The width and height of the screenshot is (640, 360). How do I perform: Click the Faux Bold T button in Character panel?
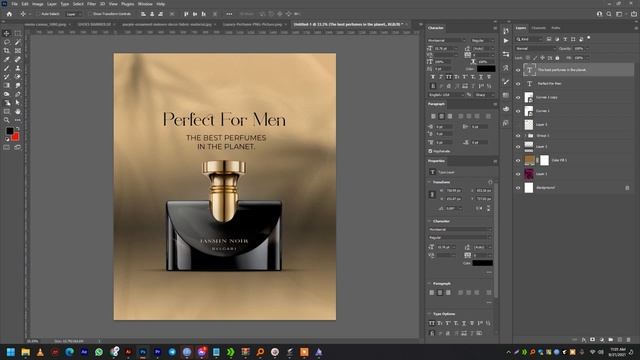(433, 77)
